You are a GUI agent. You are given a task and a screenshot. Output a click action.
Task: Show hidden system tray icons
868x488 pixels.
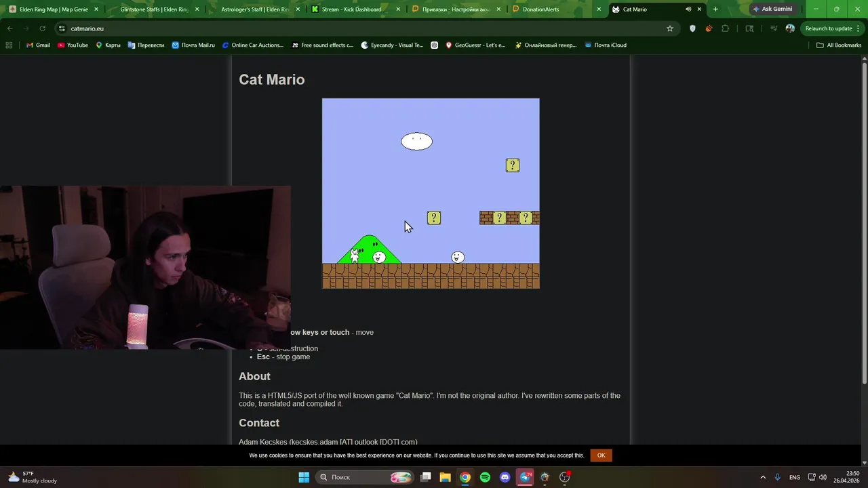pos(763,477)
